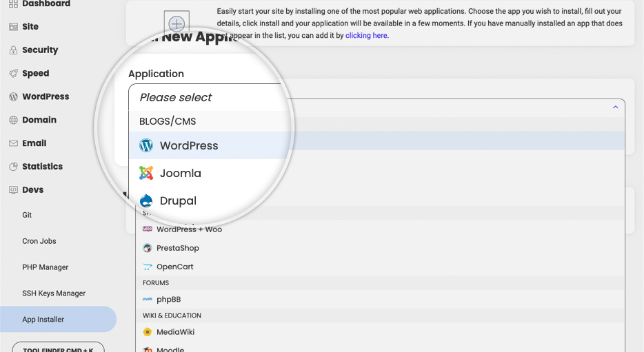Click the MediaWiki sunflower icon
This screenshot has height=352, width=644.
click(148, 332)
